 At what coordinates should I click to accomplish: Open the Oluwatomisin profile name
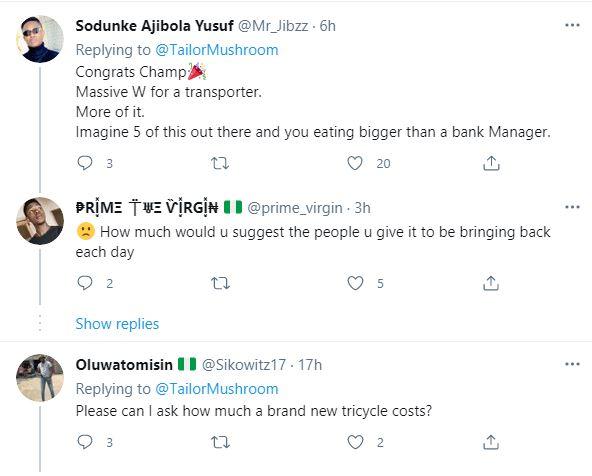coord(124,365)
